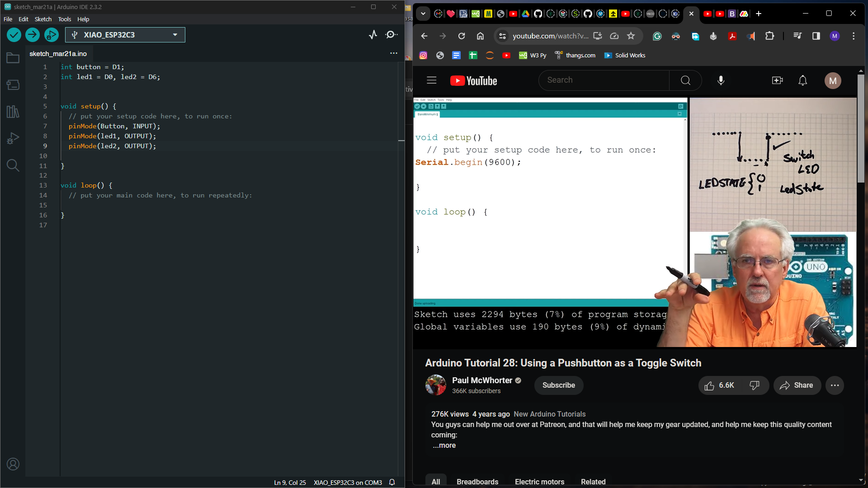Click the YouTube search magnifier button
The height and width of the screenshot is (488, 868).
(685, 80)
